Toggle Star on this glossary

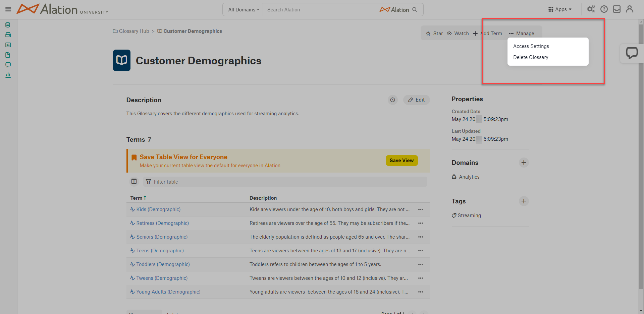(x=434, y=34)
